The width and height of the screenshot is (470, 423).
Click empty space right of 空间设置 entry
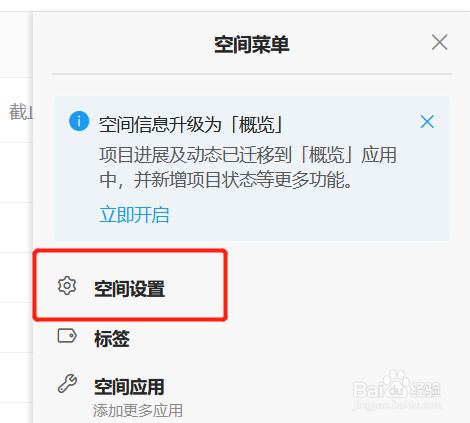[x=338, y=287]
